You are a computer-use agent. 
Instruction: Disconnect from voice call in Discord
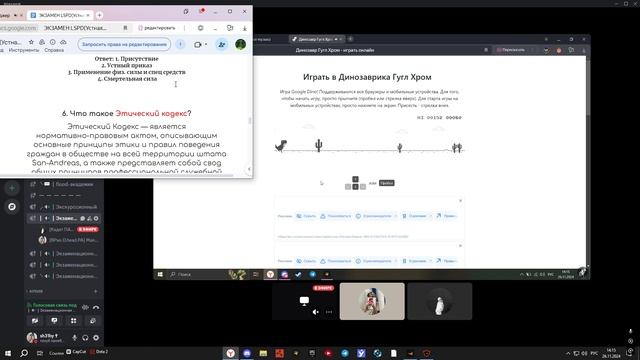tap(96, 307)
